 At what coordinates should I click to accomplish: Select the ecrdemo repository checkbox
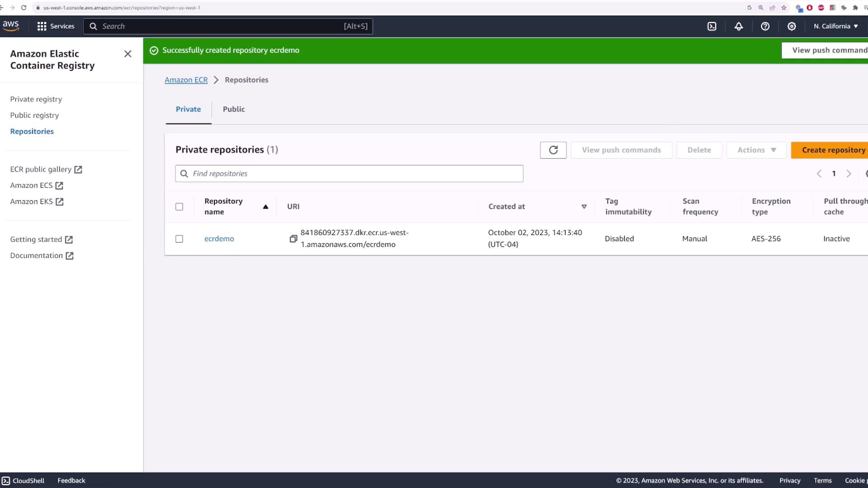coord(179,239)
